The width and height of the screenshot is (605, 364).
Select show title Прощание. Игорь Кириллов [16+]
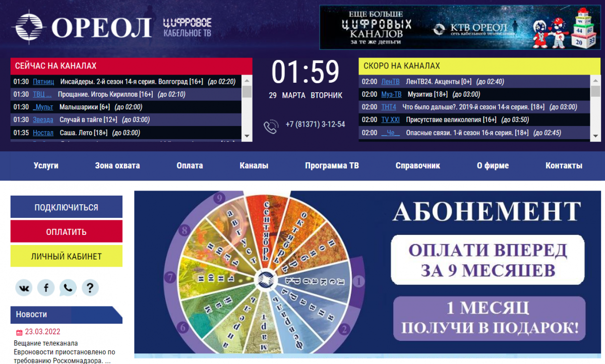105,94
